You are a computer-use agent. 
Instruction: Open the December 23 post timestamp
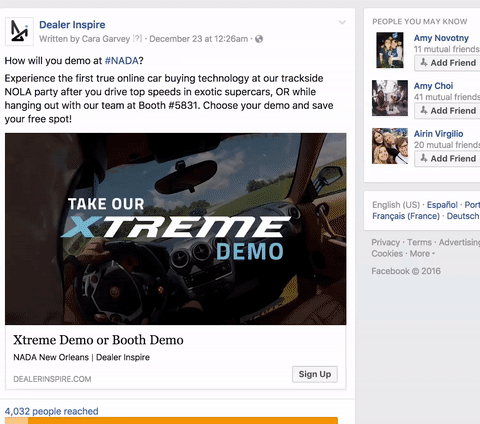coord(199,39)
